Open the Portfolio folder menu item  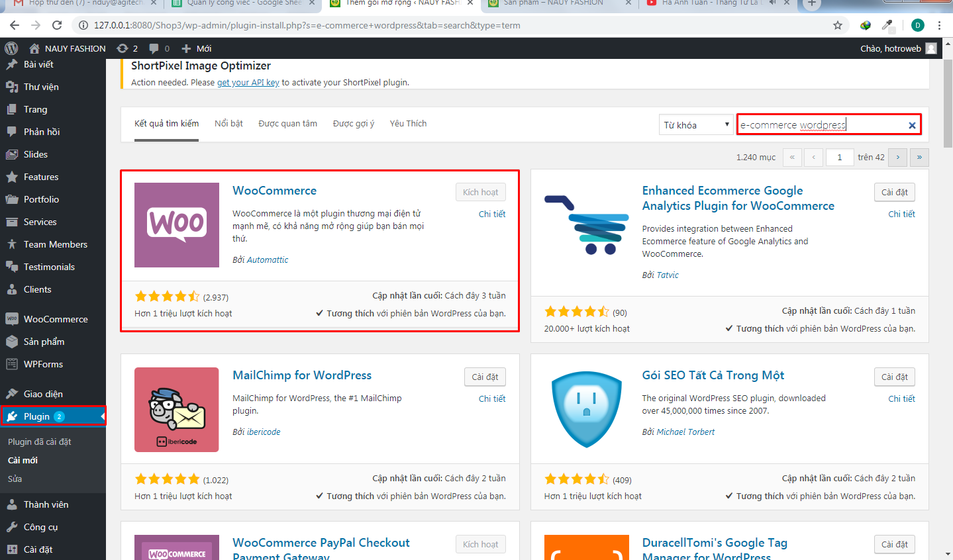coord(53,199)
